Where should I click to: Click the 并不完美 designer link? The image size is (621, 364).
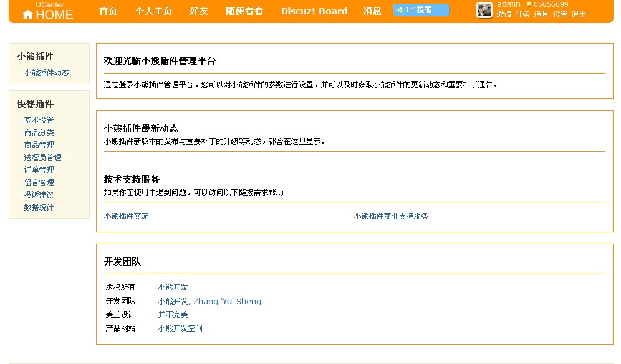(173, 315)
